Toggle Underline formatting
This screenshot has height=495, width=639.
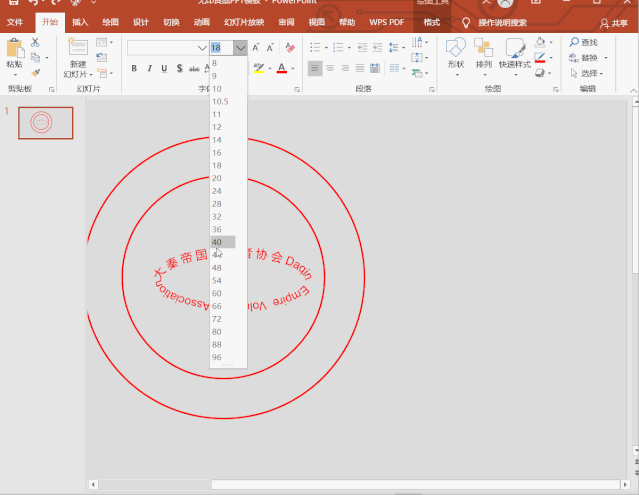click(x=164, y=68)
